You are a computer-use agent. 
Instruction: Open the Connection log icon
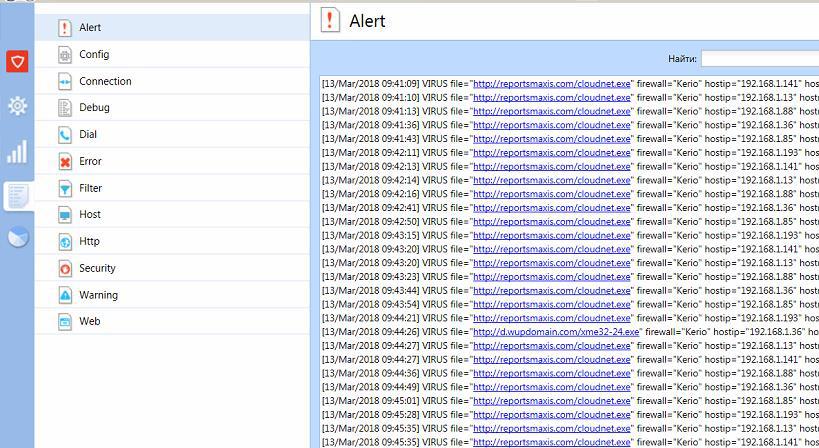(65, 81)
